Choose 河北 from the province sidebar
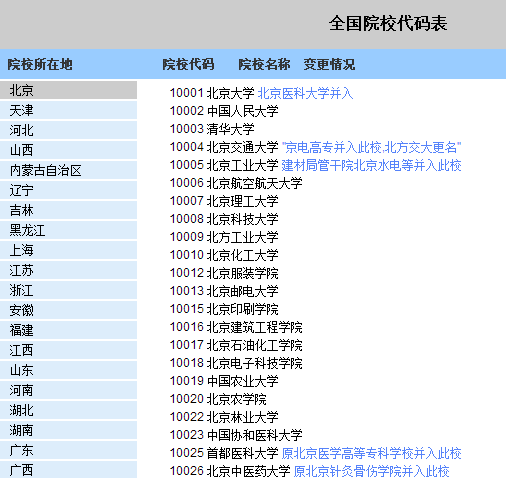Screen dimensions: 506x478 (x=68, y=130)
